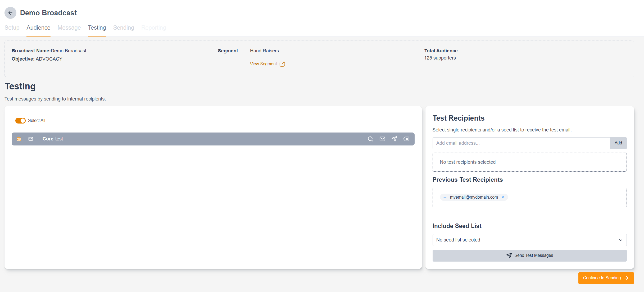The image size is (644, 292).
Task: Click the backspace delete icon in Core test row
Action: pos(406,139)
